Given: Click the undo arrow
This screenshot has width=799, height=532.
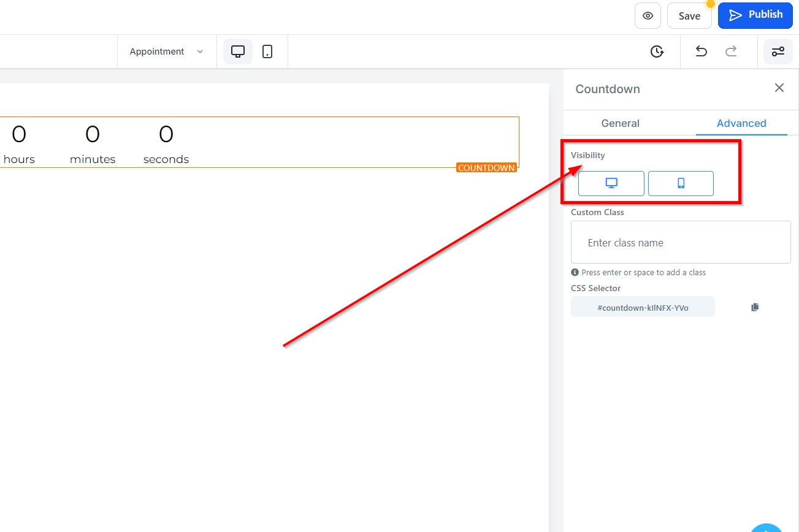Looking at the screenshot, I should click(x=701, y=51).
